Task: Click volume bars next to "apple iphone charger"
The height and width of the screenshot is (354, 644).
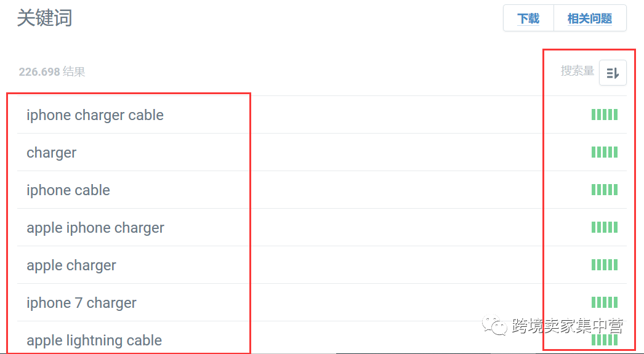Action: coord(604,227)
